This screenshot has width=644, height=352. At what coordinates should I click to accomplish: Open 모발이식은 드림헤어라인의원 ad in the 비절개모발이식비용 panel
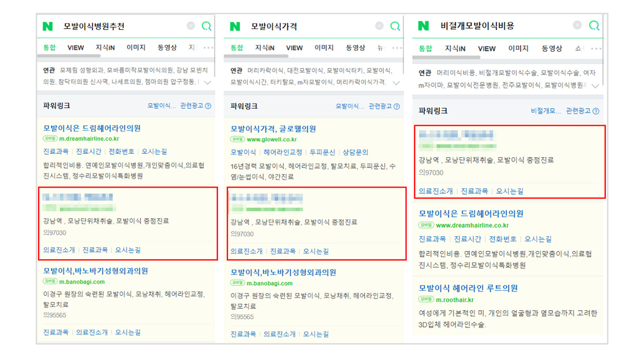[471, 213]
